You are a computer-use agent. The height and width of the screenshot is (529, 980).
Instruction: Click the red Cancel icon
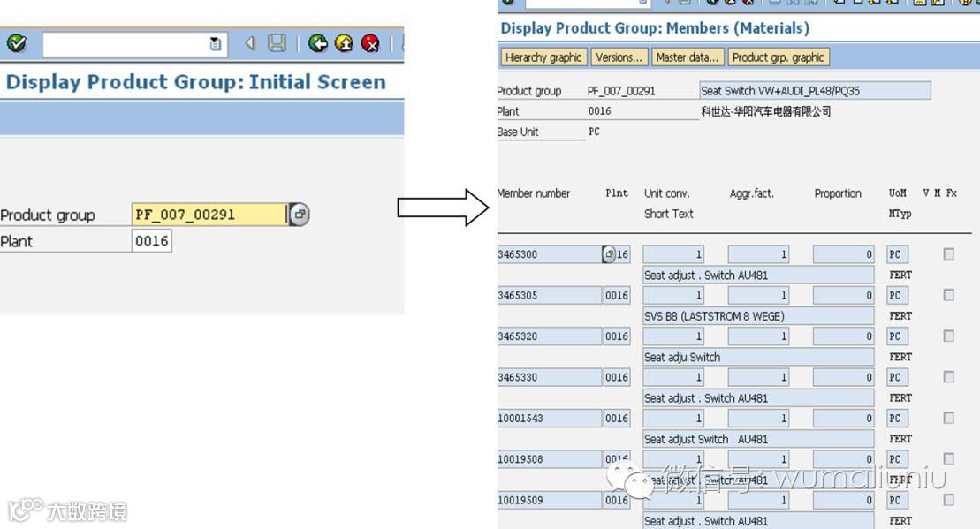tap(370, 43)
